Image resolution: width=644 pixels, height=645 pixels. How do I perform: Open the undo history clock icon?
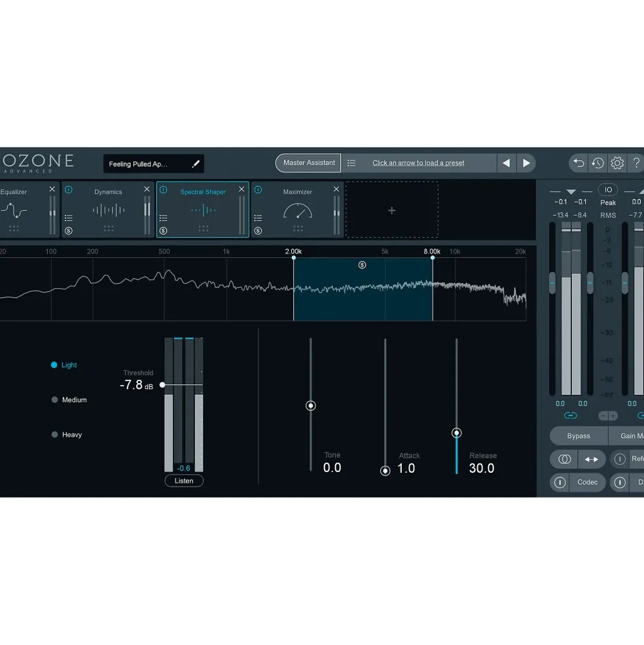coord(598,163)
